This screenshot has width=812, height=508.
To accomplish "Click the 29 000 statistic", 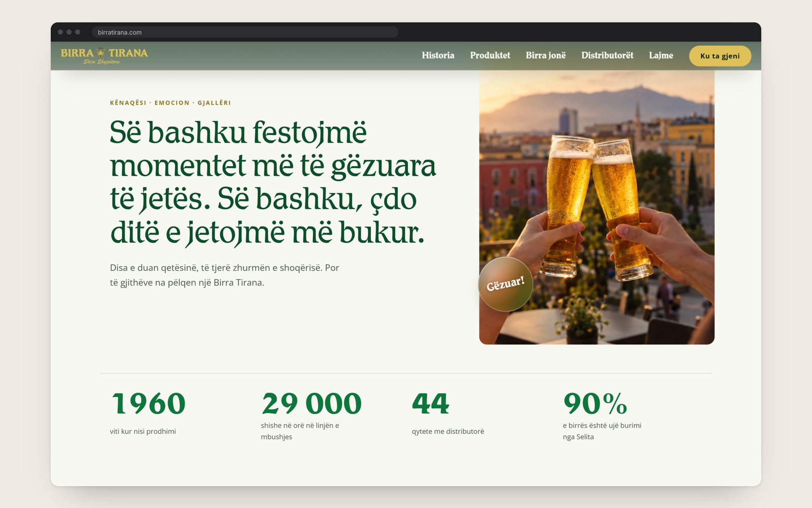I will tap(312, 404).
